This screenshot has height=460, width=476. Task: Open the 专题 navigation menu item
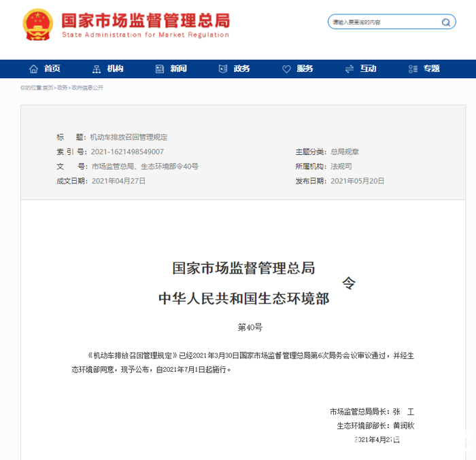coord(431,69)
